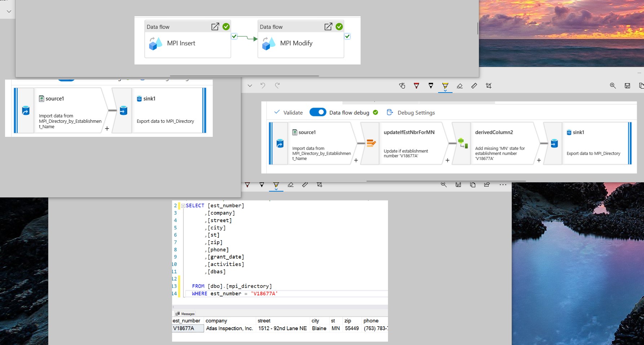The image size is (644, 345).
Task: Copy the SQL query snip to clipboard
Action: [x=473, y=185]
